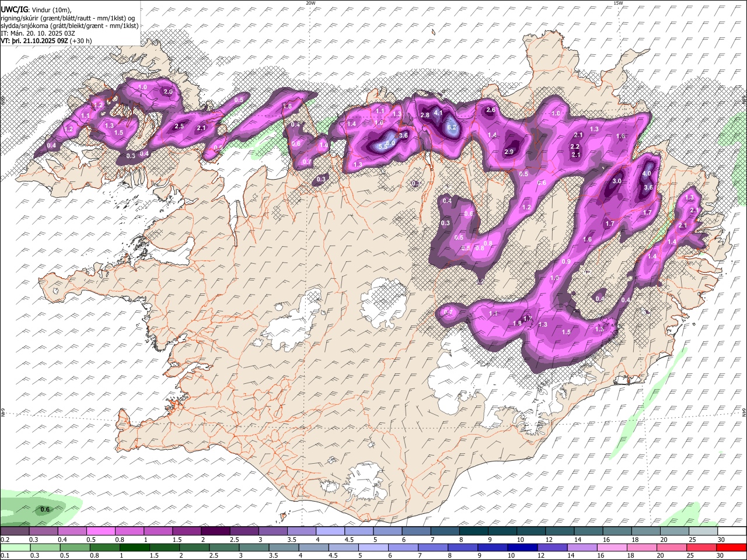Viewport: 747px width, 560px height.
Task: Click the '20' label under the bottom legend row
Action: click(x=660, y=556)
